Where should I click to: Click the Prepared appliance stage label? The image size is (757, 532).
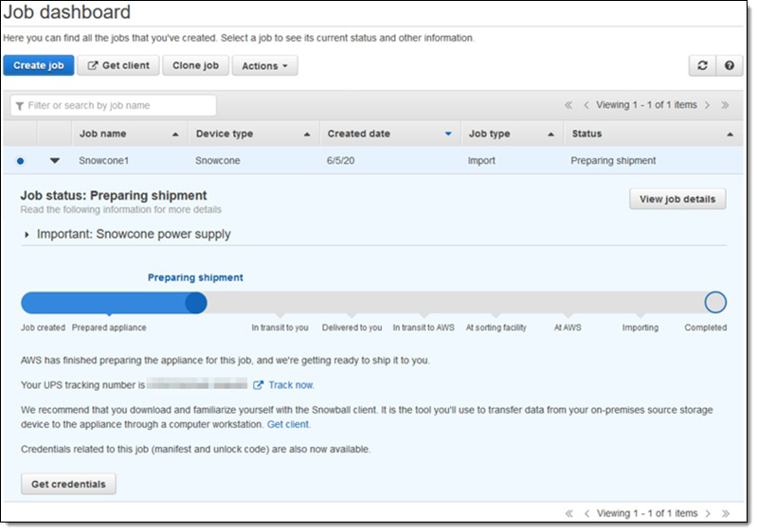(x=109, y=328)
